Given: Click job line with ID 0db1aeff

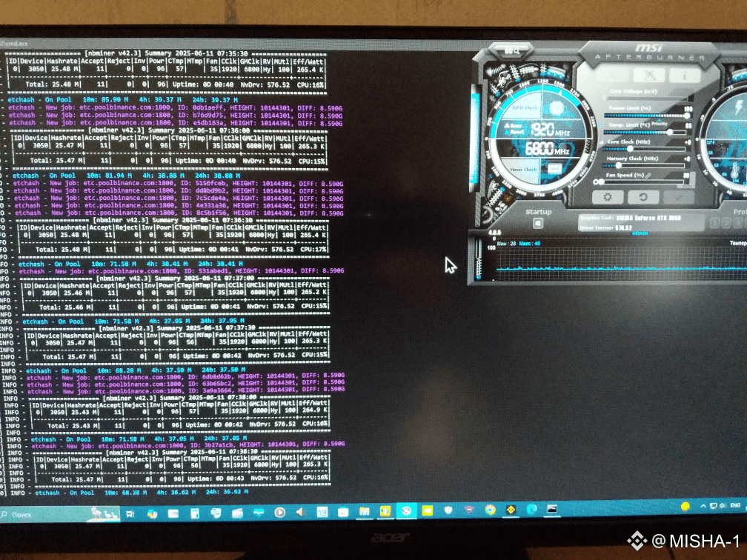Looking at the screenshot, I should click(x=175, y=108).
